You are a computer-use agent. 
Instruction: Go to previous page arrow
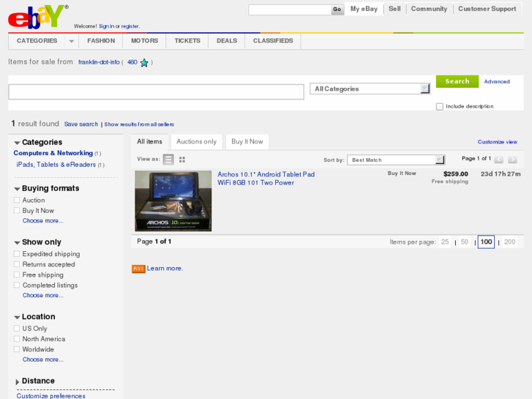[498, 160]
